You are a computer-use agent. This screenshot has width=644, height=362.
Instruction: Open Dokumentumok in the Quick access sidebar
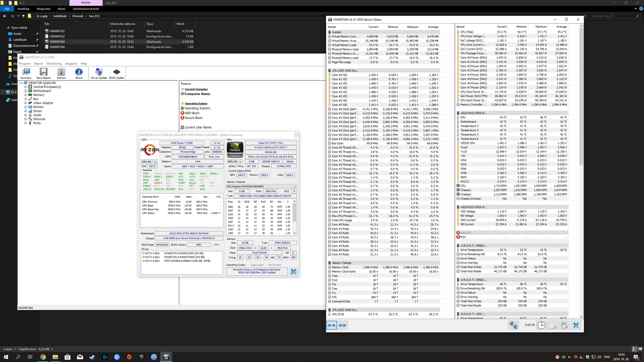click(24, 46)
